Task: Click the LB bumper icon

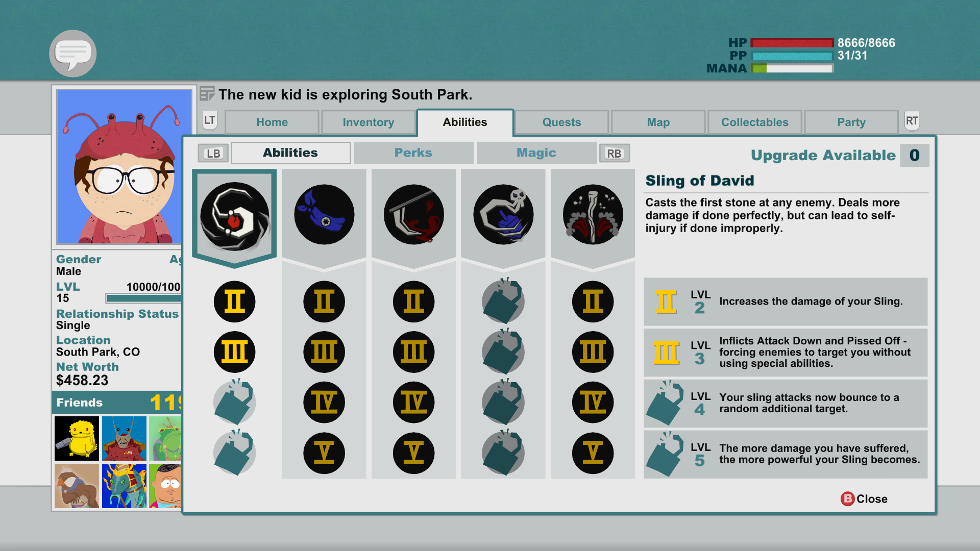Action: coord(213,153)
